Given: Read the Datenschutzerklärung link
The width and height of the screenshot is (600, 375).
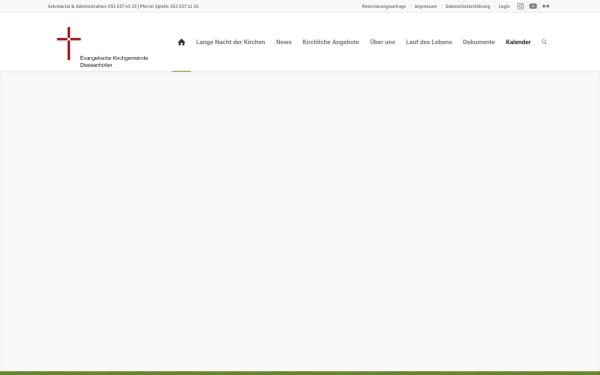Looking at the screenshot, I should (468, 6).
